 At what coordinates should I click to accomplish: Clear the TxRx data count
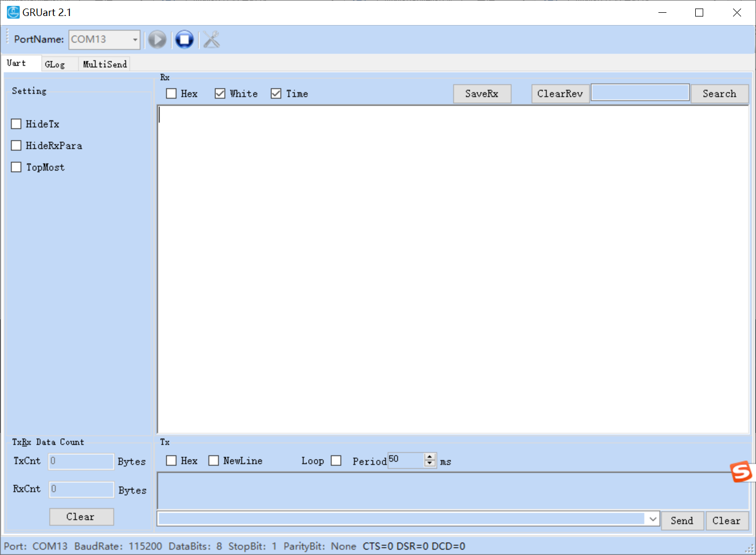click(x=81, y=517)
